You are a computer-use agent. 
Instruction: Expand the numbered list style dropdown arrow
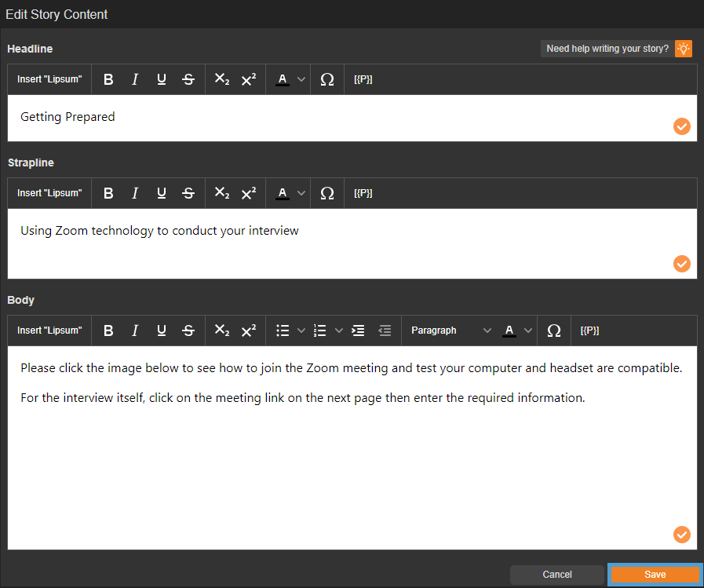tap(339, 331)
